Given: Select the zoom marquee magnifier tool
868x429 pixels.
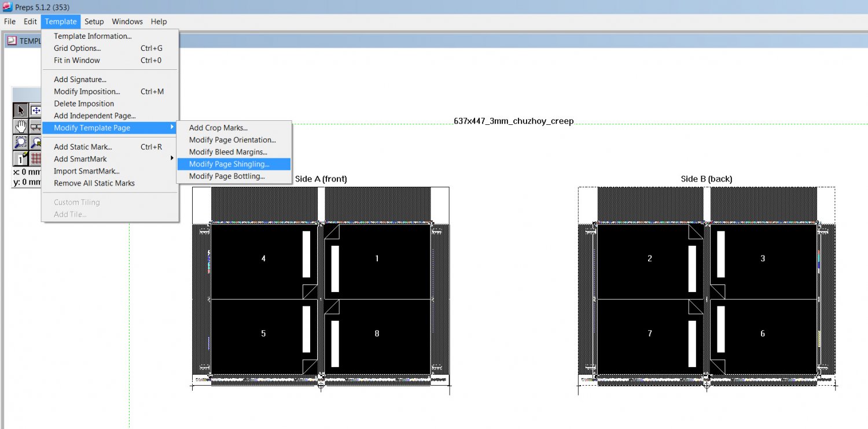Looking at the screenshot, I should 21,142.
